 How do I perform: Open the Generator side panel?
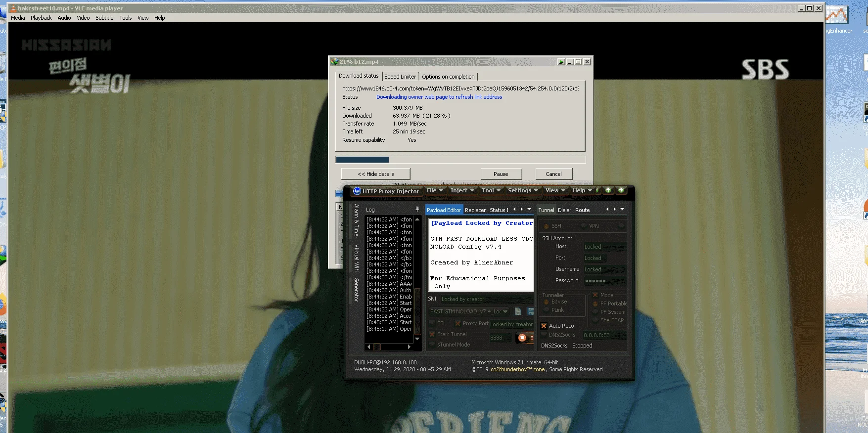(356, 290)
